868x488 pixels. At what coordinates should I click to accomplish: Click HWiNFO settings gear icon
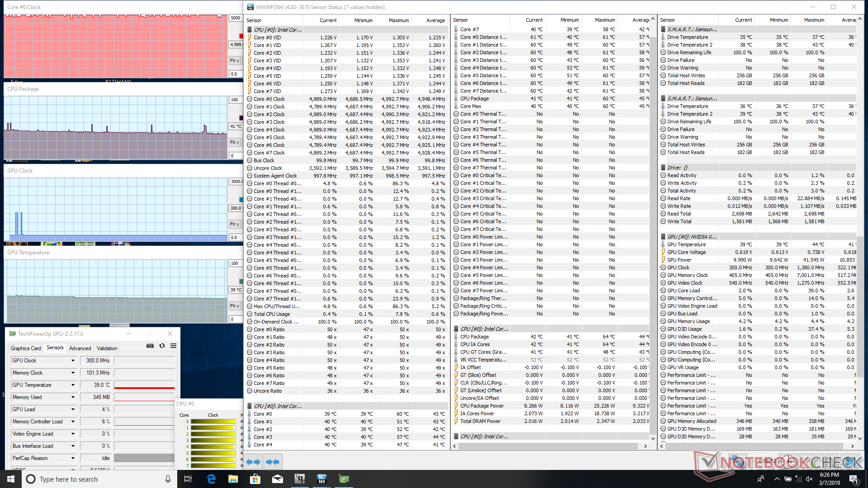(x=830, y=461)
